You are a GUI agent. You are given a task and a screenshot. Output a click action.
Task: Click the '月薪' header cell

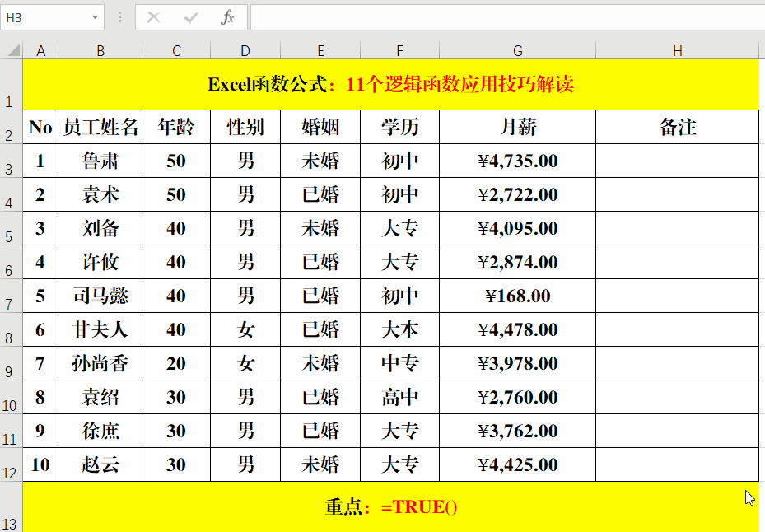518,127
